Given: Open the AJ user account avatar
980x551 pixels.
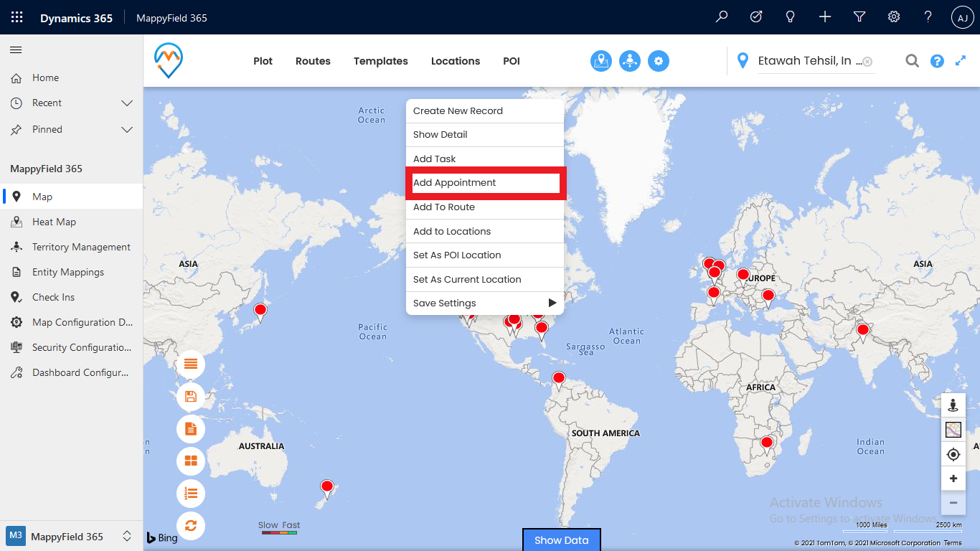Looking at the screenshot, I should (x=963, y=17).
